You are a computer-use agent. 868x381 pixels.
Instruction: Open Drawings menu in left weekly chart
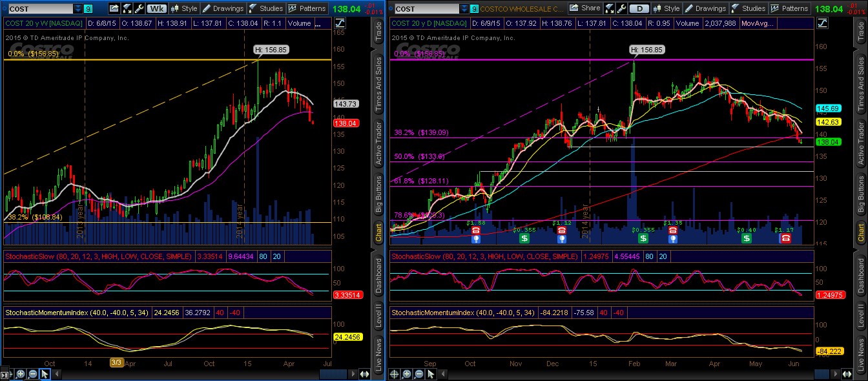click(x=223, y=8)
